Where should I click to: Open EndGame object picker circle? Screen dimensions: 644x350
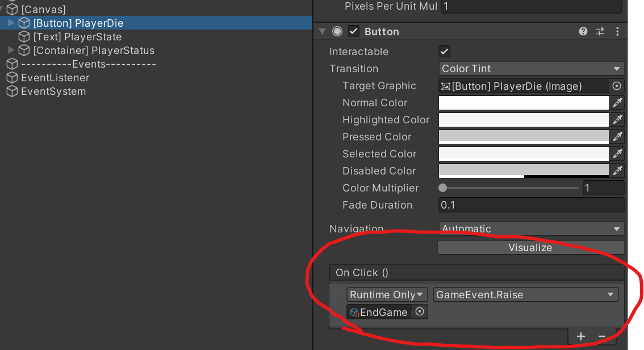(419, 312)
